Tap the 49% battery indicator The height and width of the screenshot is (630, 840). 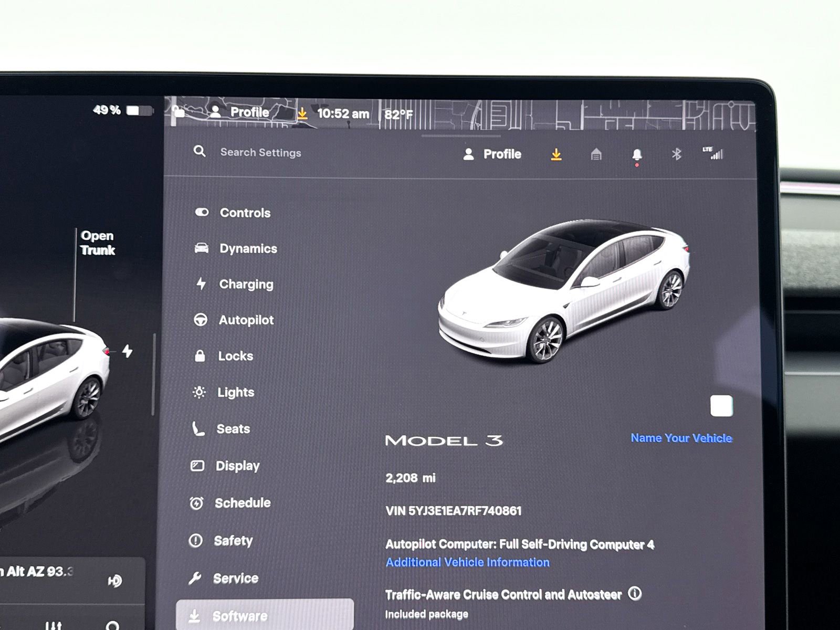coord(123,110)
